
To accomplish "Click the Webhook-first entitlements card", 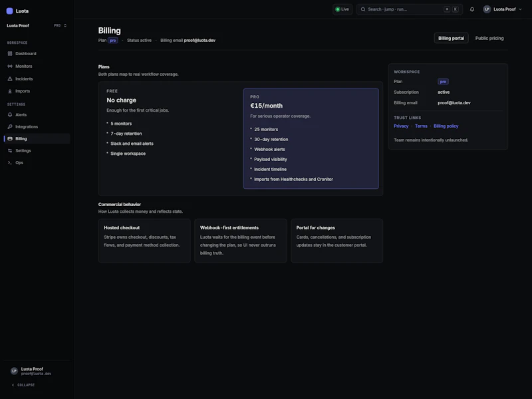I will (x=241, y=241).
